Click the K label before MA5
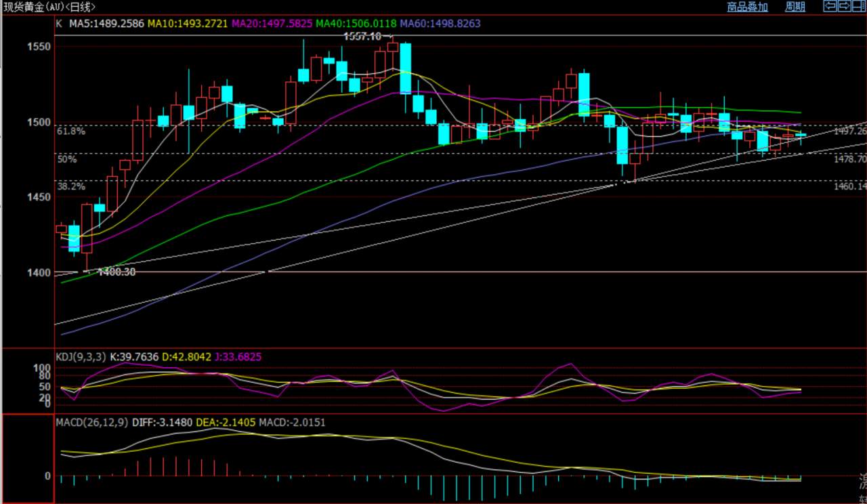867x504 pixels. click(x=59, y=23)
